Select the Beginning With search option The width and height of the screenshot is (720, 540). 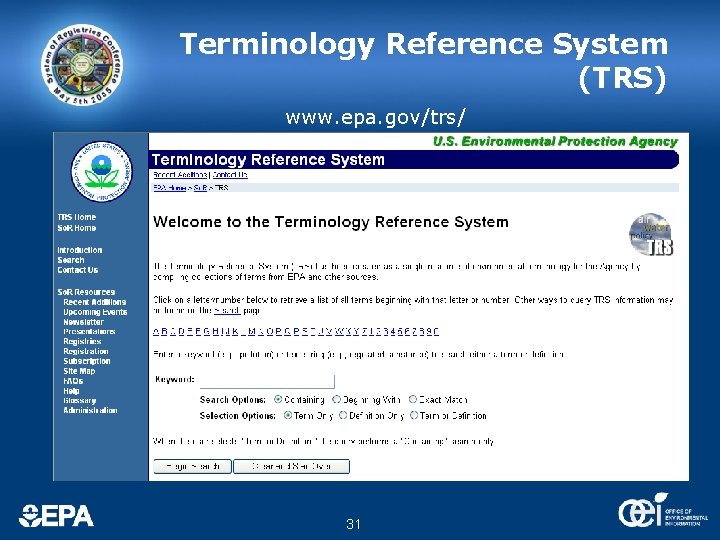tap(337, 399)
